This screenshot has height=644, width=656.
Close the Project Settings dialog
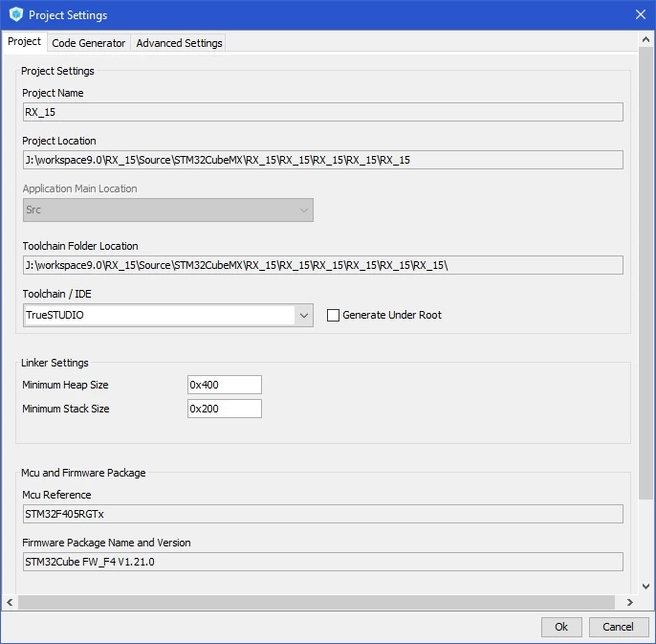pyautogui.click(x=640, y=14)
